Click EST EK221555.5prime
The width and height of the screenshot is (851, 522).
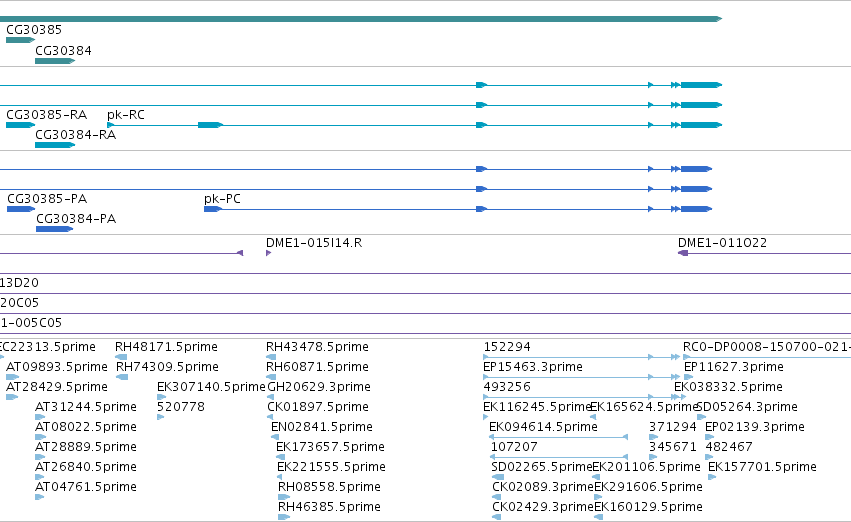coord(331,467)
